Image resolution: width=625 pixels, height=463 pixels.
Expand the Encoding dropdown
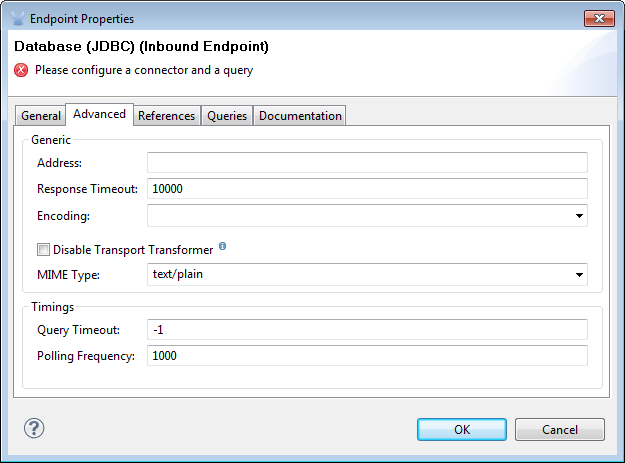579,215
